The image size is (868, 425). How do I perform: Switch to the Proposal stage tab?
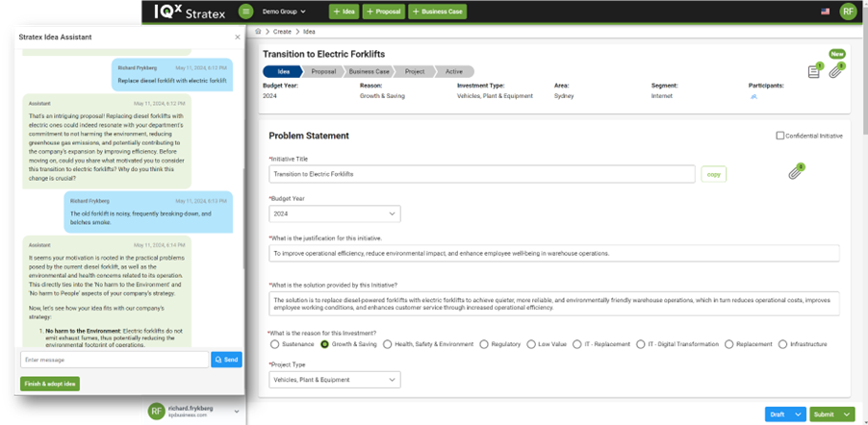(322, 71)
